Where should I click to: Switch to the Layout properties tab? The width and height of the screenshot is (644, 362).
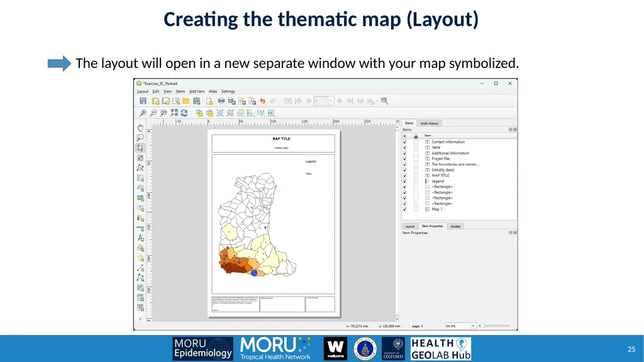click(410, 226)
